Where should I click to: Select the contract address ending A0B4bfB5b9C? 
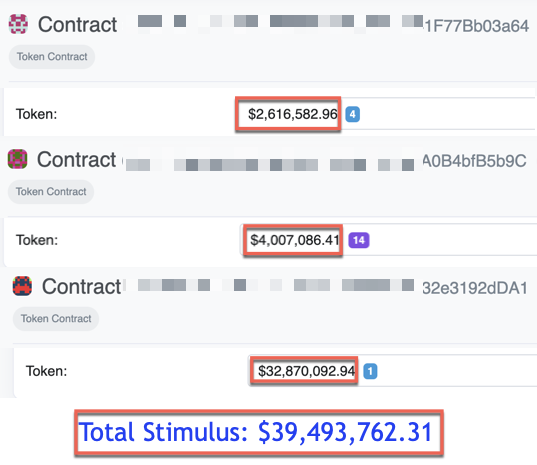(x=325, y=161)
